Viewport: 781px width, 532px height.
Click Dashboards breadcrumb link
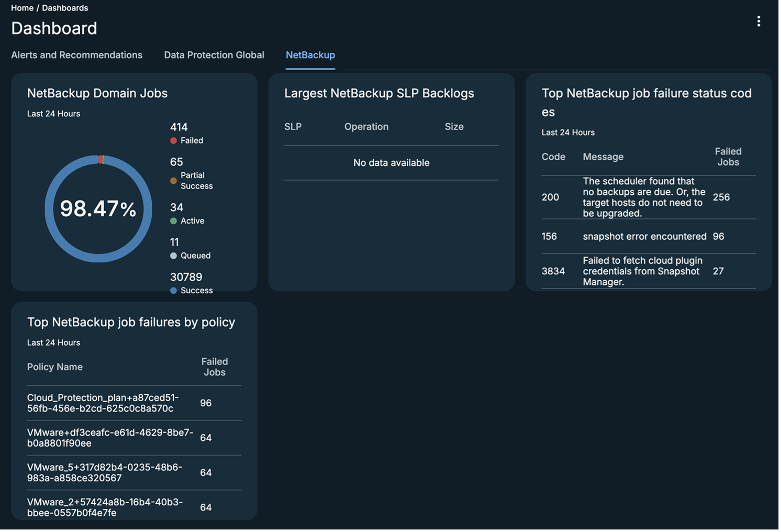[x=65, y=8]
